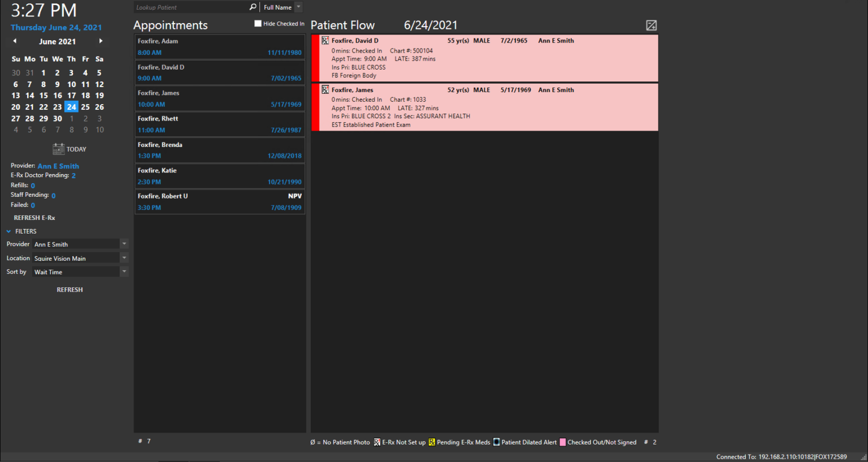The height and width of the screenshot is (462, 868).
Task: Open the Full Name search type dropdown
Action: click(299, 7)
